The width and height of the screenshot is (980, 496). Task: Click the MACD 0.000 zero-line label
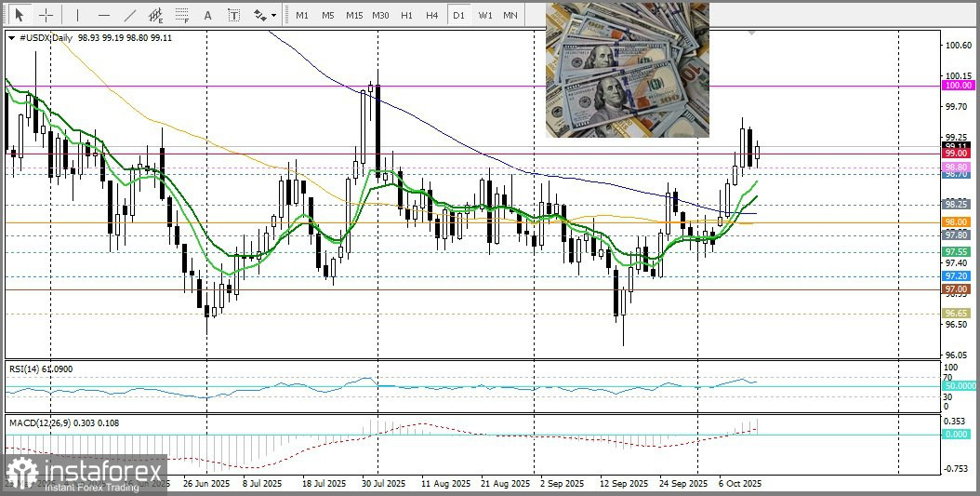[x=957, y=434]
